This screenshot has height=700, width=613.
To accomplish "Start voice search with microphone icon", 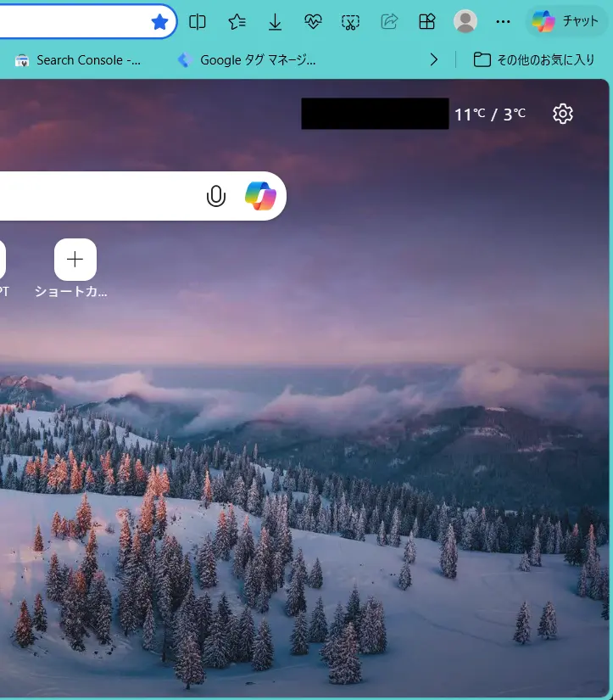I will tap(216, 197).
